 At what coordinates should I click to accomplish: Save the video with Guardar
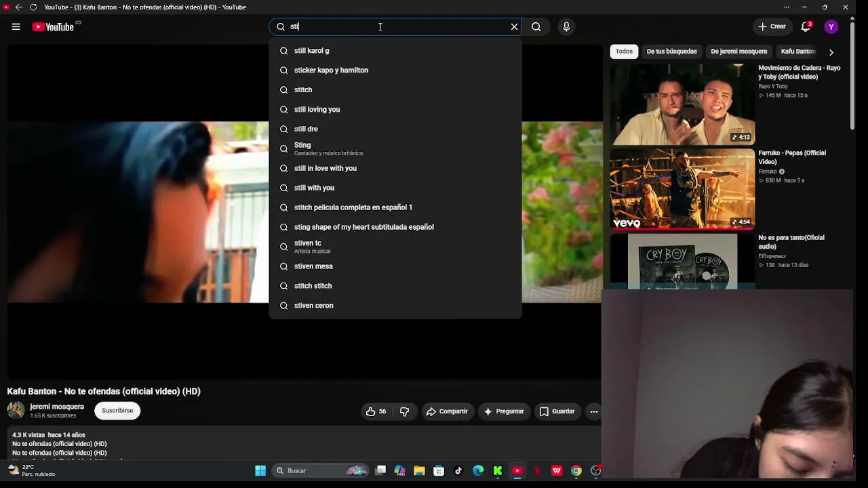click(557, 411)
